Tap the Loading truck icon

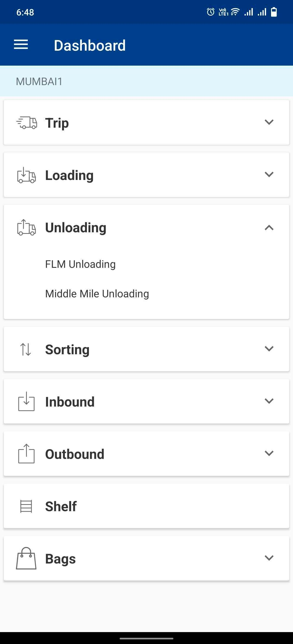click(x=26, y=175)
